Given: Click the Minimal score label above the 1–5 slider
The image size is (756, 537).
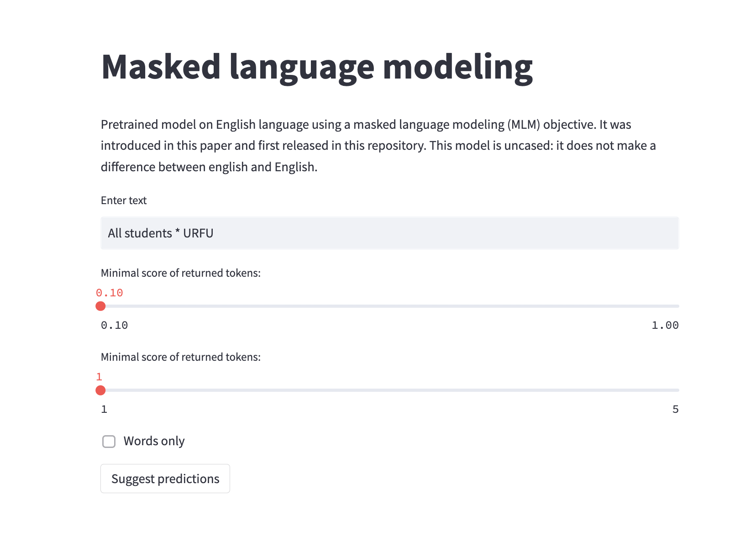Looking at the screenshot, I should pos(181,357).
